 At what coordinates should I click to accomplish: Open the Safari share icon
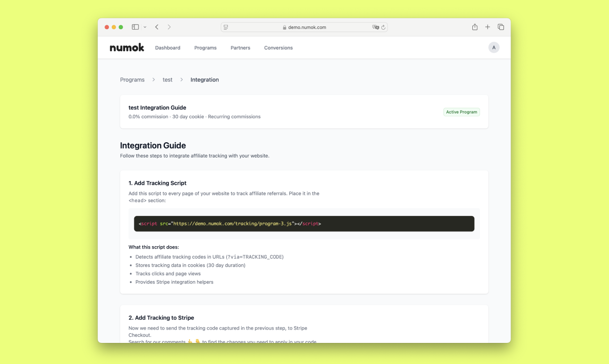click(x=475, y=27)
